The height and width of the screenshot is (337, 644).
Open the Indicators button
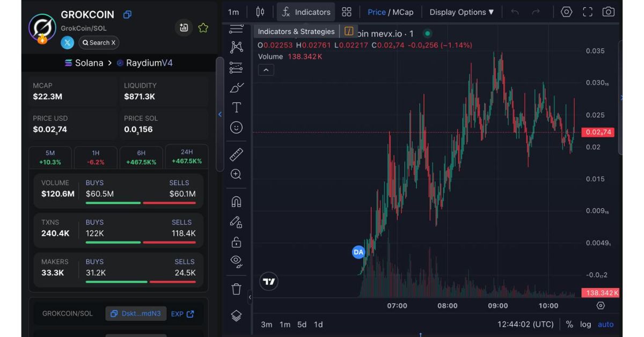pos(306,12)
